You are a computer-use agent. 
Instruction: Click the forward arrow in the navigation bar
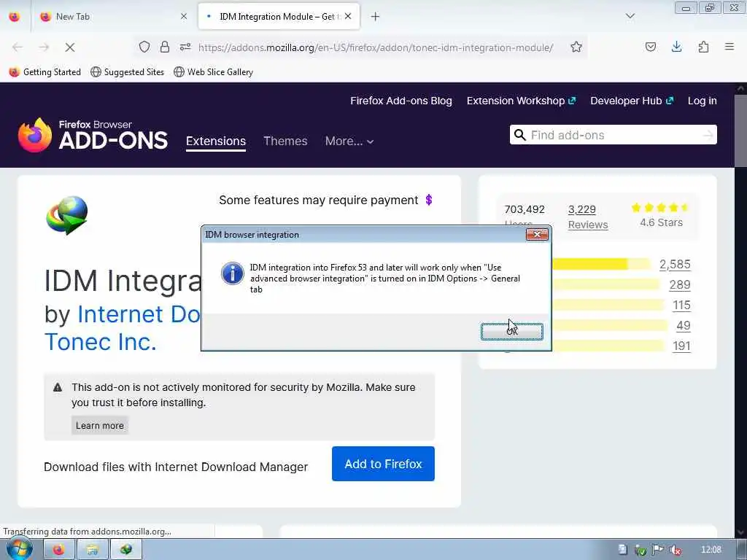pyautogui.click(x=44, y=47)
